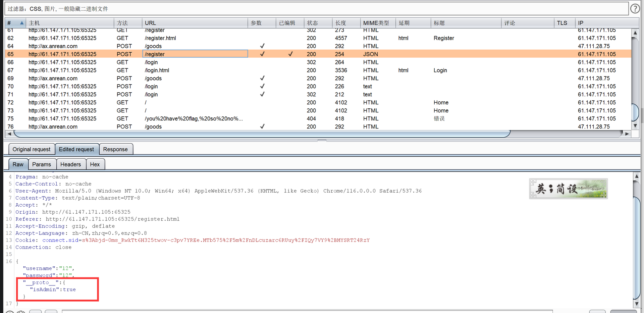Viewport: 644px width, 313px height.
Task: Click the help question mark icon
Action: 635,9
